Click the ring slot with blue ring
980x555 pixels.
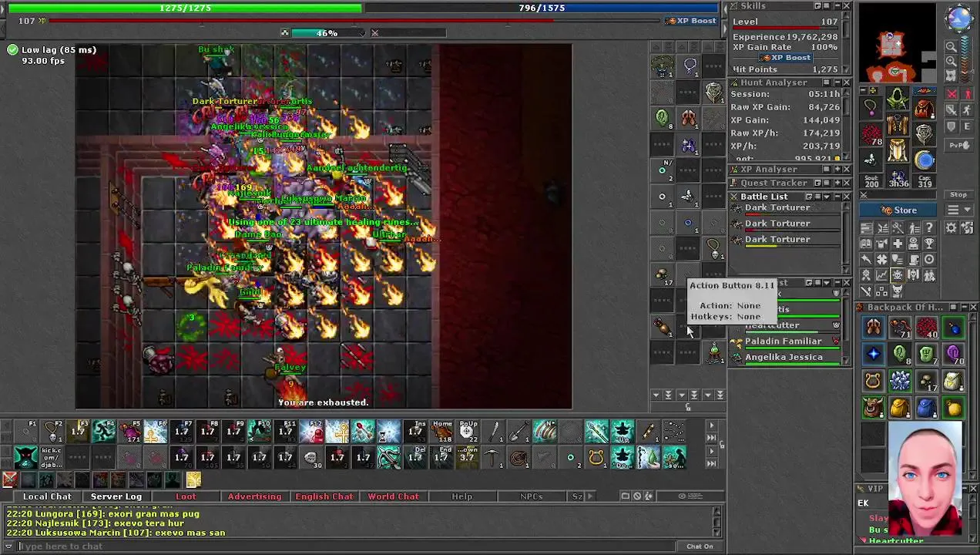click(924, 160)
